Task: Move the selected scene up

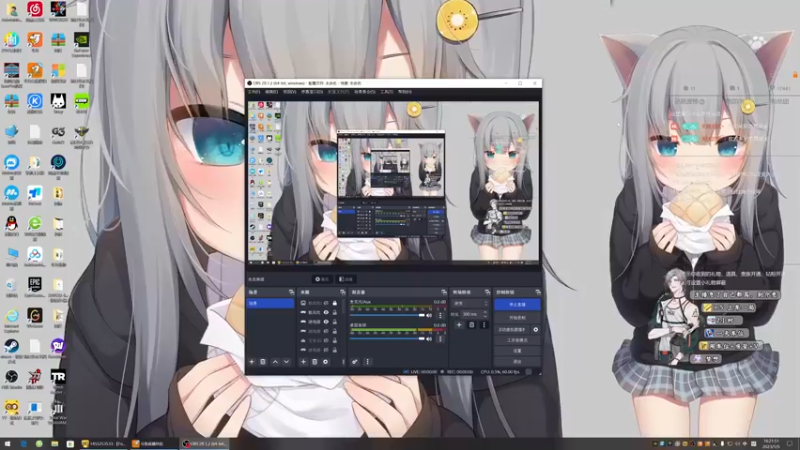Action: tap(276, 362)
